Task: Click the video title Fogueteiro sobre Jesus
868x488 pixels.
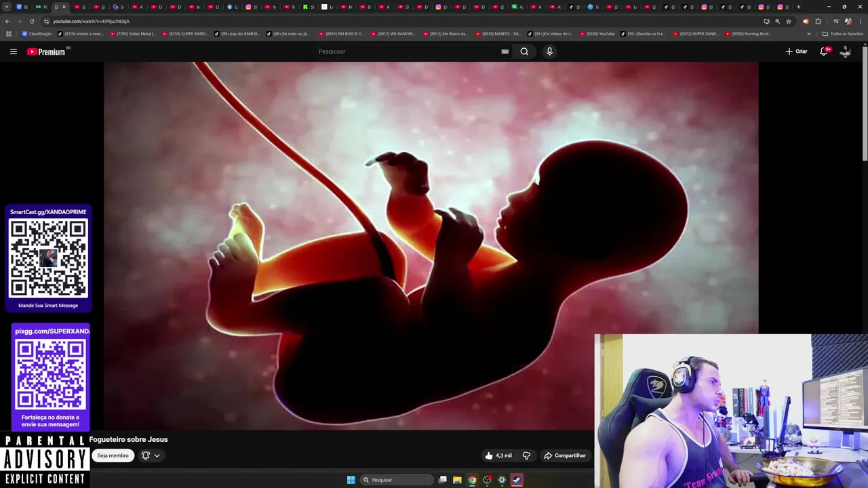Action: (x=128, y=439)
